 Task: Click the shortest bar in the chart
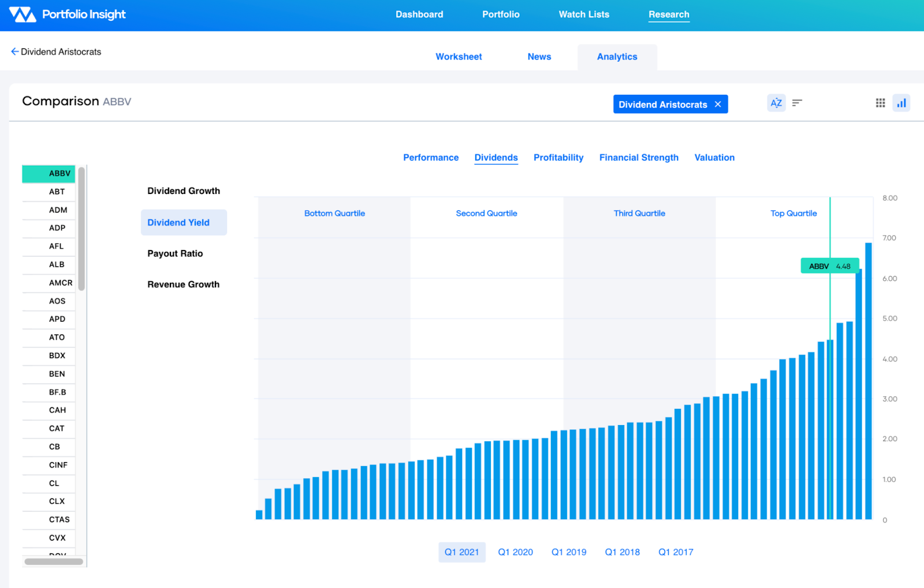pyautogui.click(x=259, y=515)
